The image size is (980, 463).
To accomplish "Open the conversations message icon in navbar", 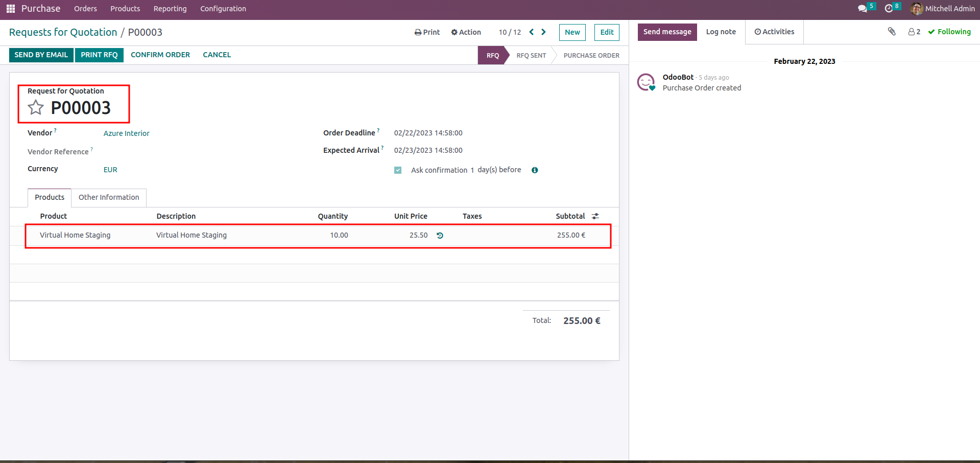I will click(x=863, y=9).
